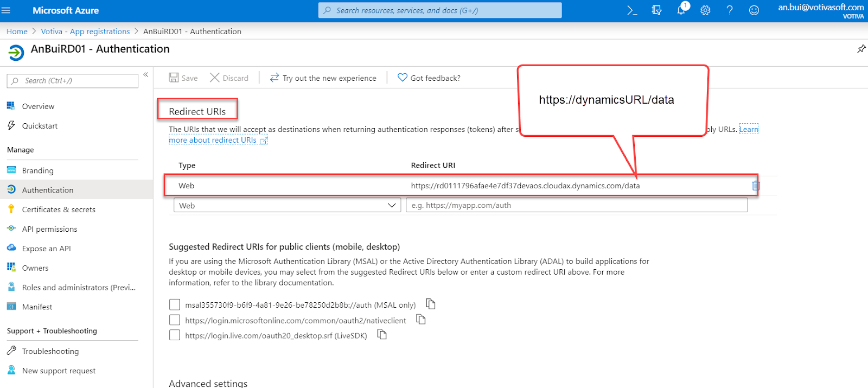The width and height of the screenshot is (868, 388).
Task: Discard the pending changes
Action: point(229,78)
